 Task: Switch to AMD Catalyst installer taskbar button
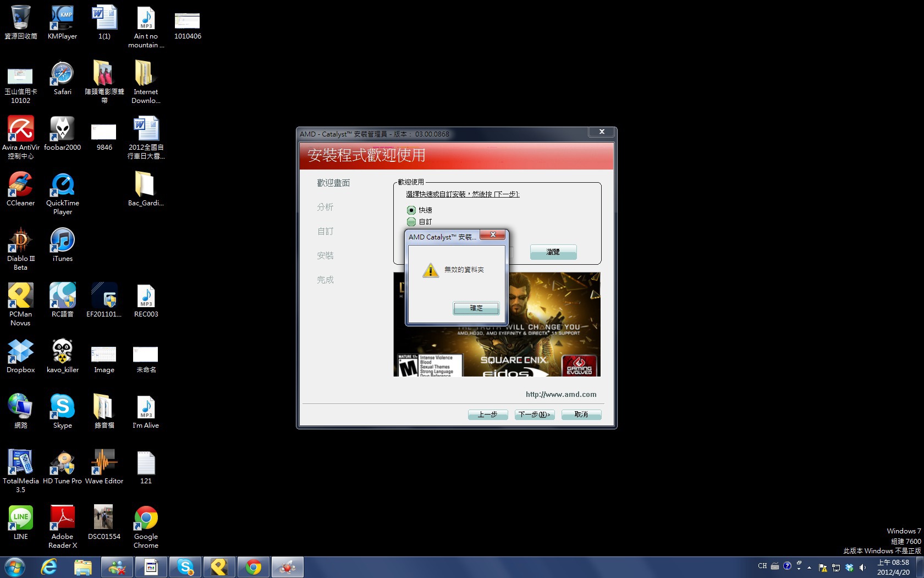pos(288,567)
